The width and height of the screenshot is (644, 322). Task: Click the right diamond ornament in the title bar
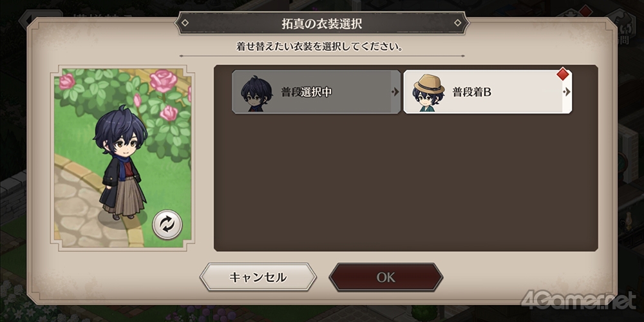coord(457,23)
